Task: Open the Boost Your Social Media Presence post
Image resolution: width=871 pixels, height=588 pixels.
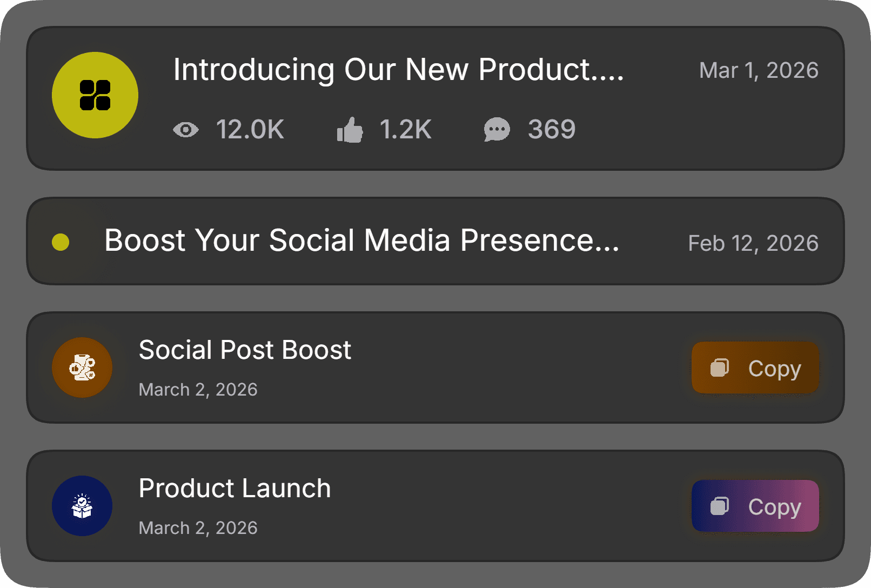Action: [x=362, y=240]
